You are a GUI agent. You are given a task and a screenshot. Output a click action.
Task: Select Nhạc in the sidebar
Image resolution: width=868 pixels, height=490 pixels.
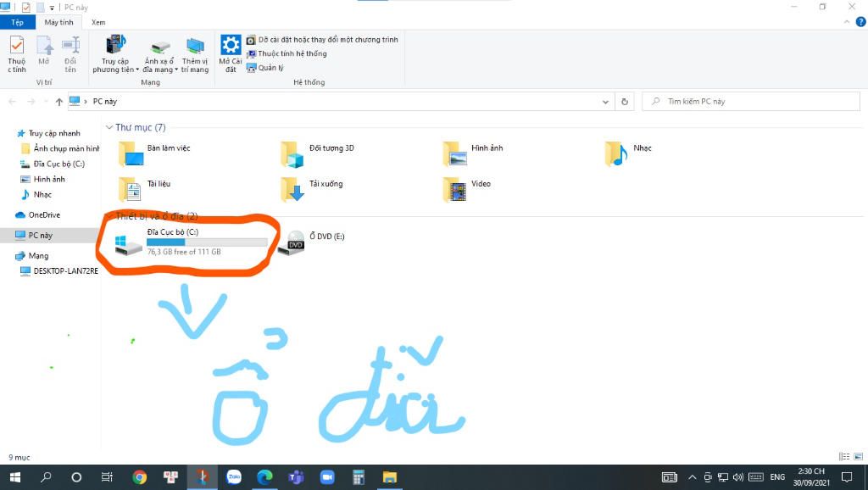click(36, 195)
